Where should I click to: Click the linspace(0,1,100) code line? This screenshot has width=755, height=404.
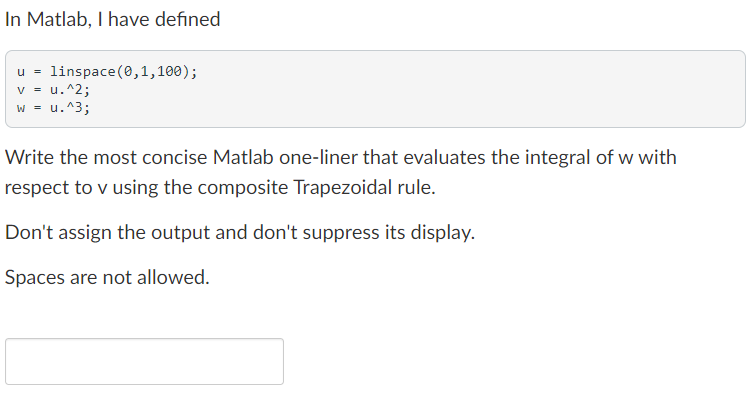[107, 71]
